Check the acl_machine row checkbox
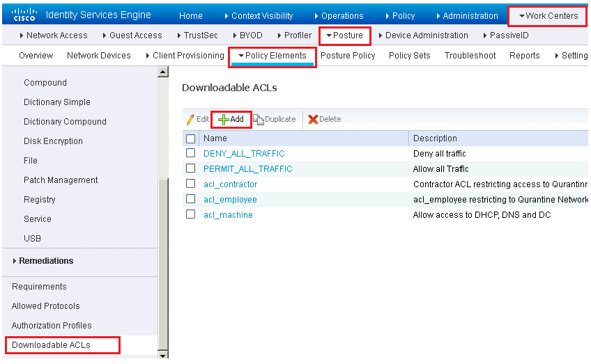Image resolution: width=591 pixels, height=364 pixels. point(191,214)
